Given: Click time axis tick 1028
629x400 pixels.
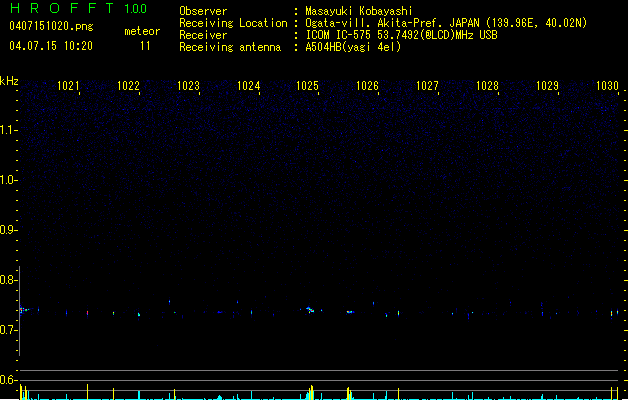Looking at the screenshot, I should point(487,86).
